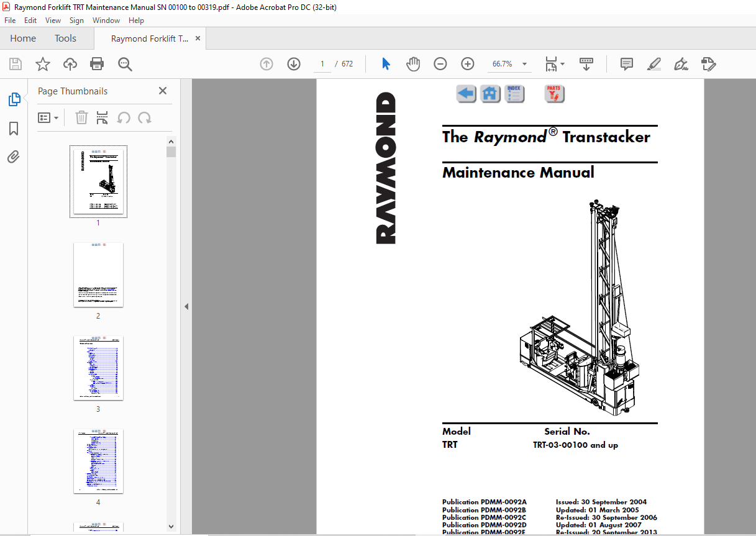The width and height of the screenshot is (756, 536).
Task: Click the page number input field
Action: tap(322, 64)
